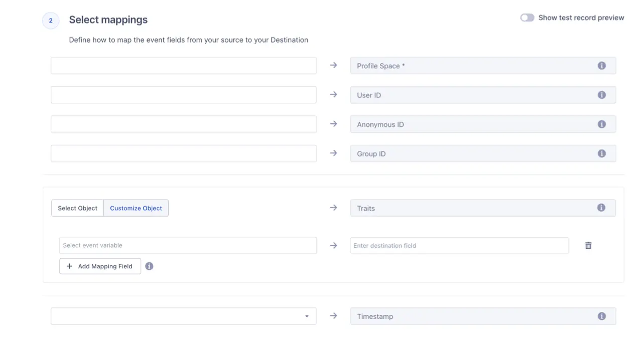Click the source field for Group ID
644x339 pixels.
(184, 153)
